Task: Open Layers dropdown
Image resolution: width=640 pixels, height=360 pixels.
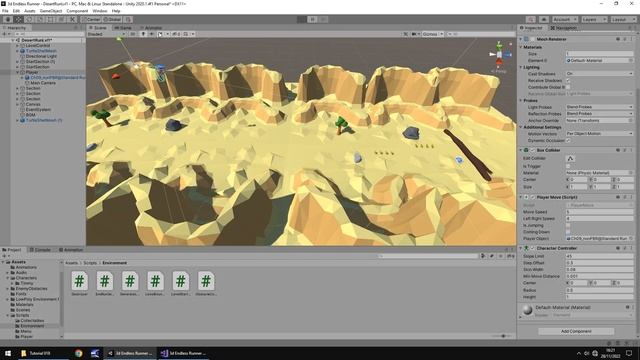Action: pyautogui.click(x=593, y=19)
